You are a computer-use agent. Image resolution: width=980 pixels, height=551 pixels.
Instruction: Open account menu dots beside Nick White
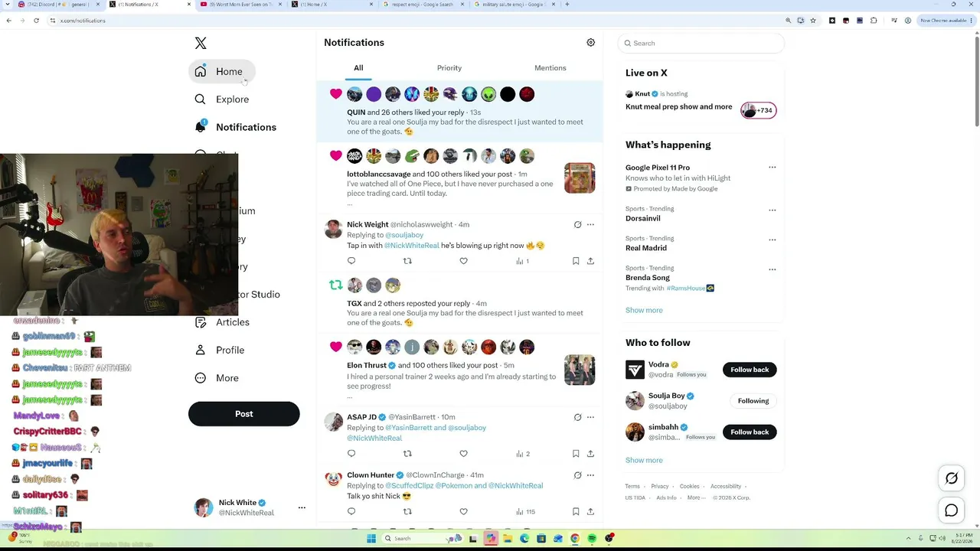[x=302, y=507]
